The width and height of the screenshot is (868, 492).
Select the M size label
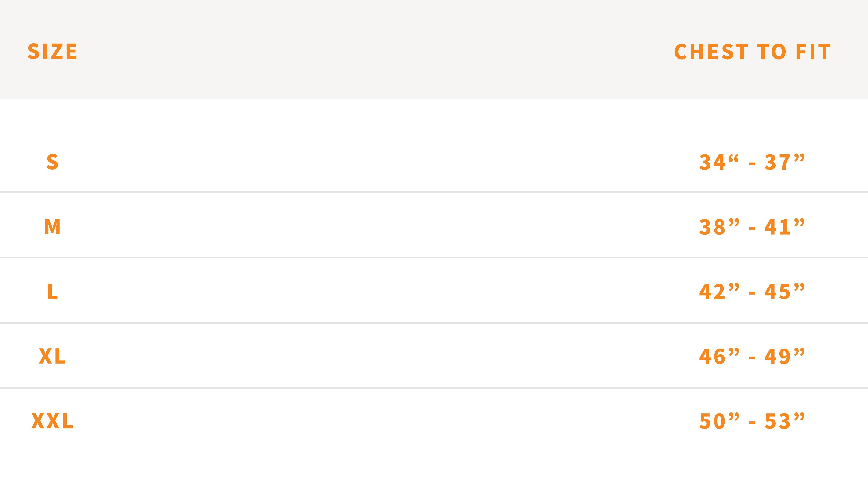pyautogui.click(x=52, y=227)
